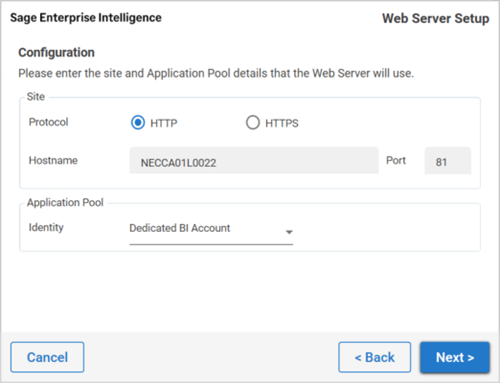Select the HTTPS protocol radio button

pos(253,123)
